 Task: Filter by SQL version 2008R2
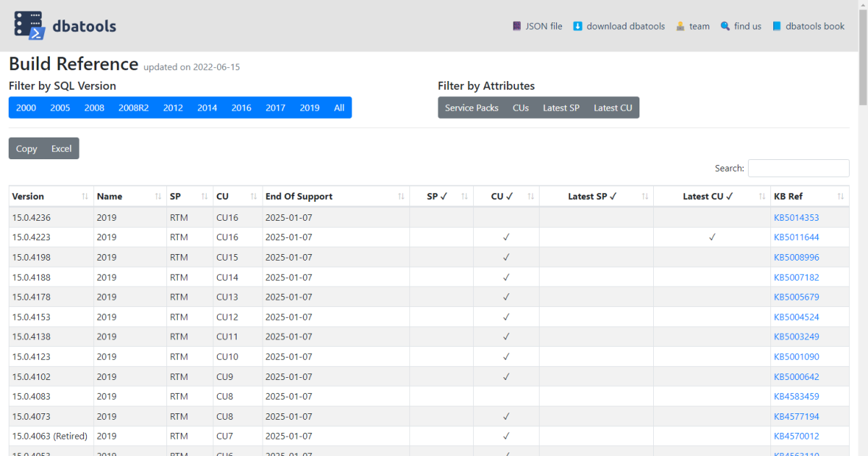[134, 108]
